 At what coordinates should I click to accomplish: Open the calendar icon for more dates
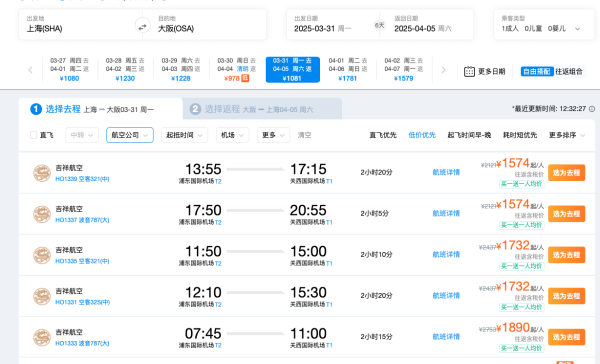pos(469,72)
